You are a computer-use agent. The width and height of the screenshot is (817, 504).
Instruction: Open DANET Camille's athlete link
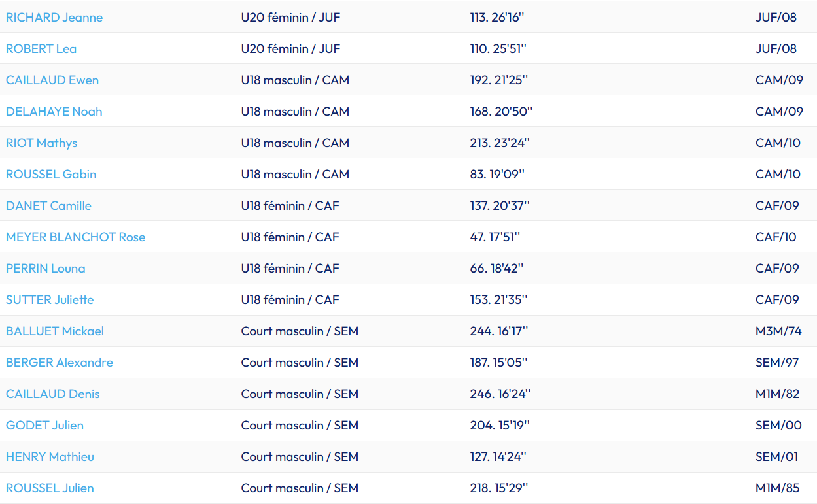pyautogui.click(x=48, y=206)
